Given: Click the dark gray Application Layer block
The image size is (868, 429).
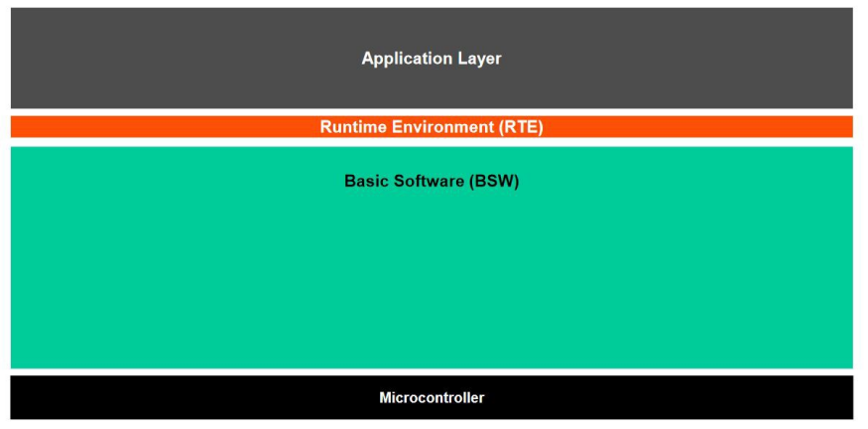Looking at the screenshot, I should (x=198, y=60).
